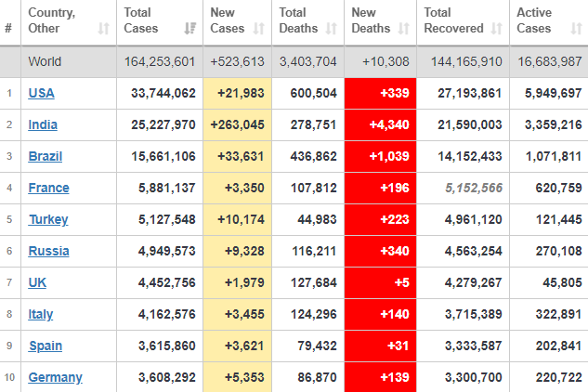Image resolution: width=588 pixels, height=392 pixels.
Task: Select Italy total deaths 124,296
Action: (313, 314)
